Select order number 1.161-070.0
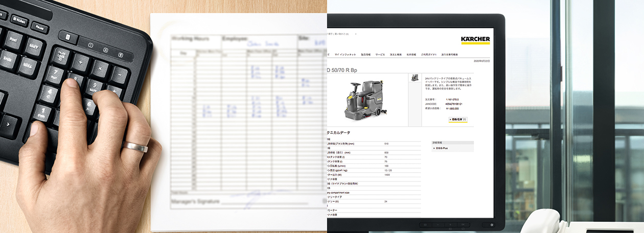 pos(452,99)
